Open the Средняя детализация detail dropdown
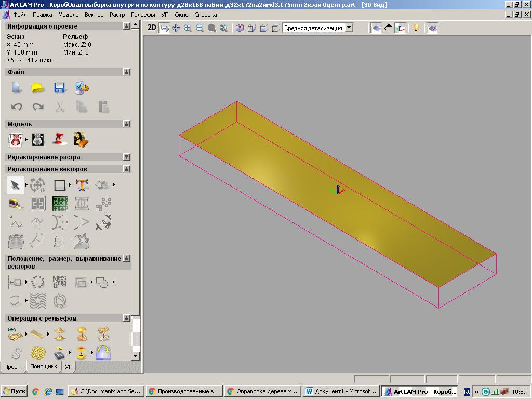This screenshot has height=399, width=532. click(349, 28)
